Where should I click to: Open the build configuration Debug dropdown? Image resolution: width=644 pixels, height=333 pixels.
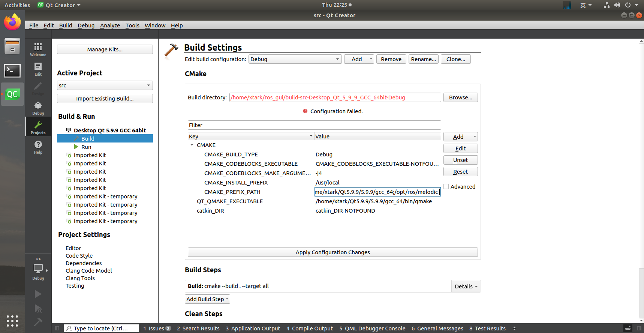click(295, 59)
